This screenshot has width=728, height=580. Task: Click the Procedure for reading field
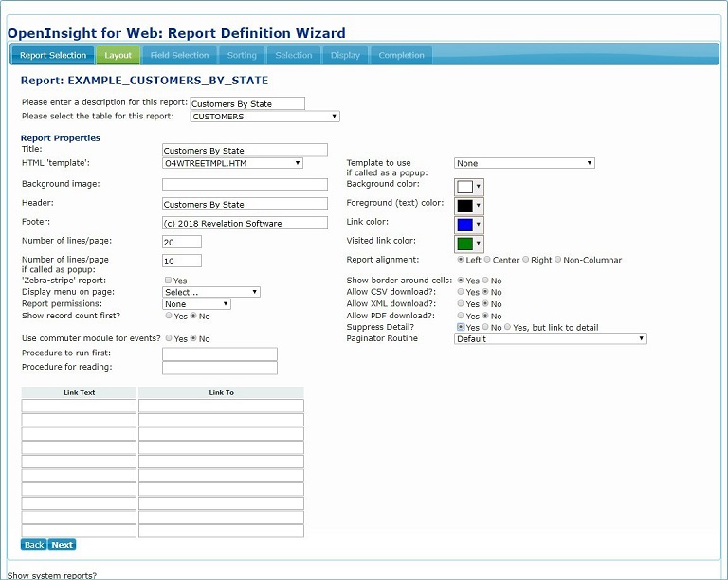pyautogui.click(x=220, y=368)
